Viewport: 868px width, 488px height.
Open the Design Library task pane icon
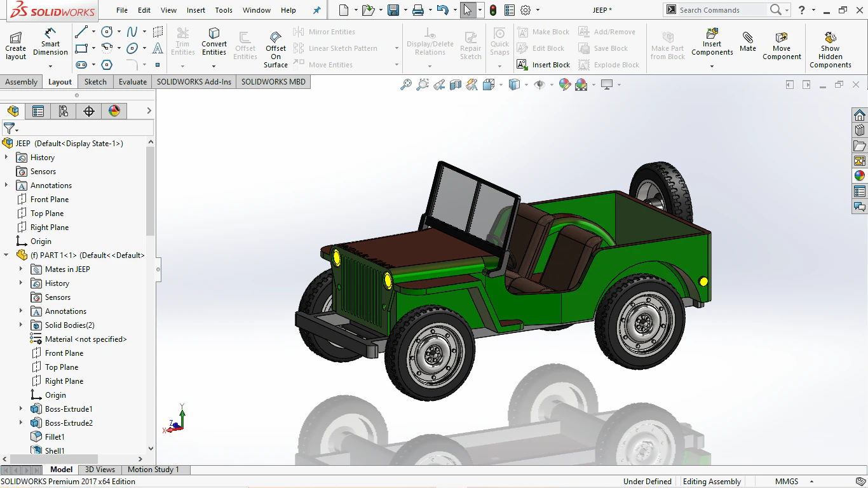[x=860, y=130]
